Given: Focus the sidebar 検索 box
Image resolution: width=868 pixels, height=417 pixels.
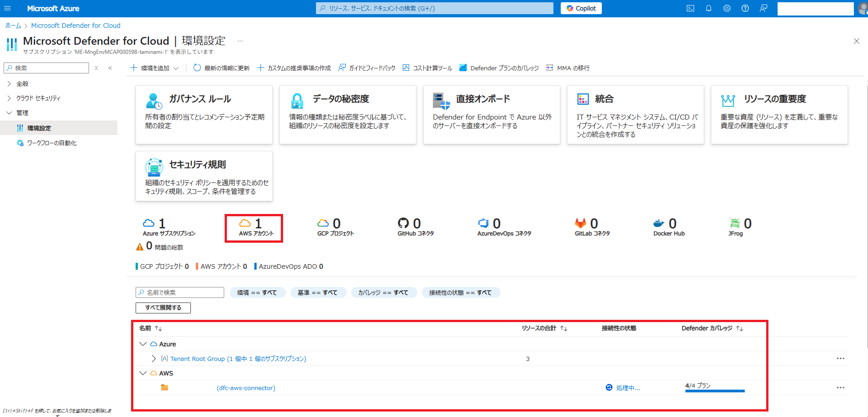Looking at the screenshot, I should [46, 68].
